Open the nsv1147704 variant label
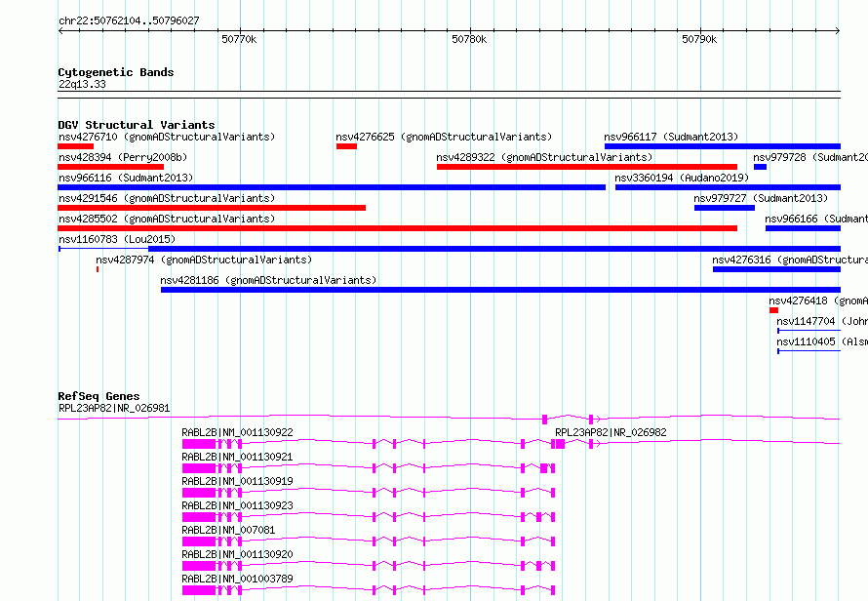This screenshot has height=601, width=868. coord(822,321)
